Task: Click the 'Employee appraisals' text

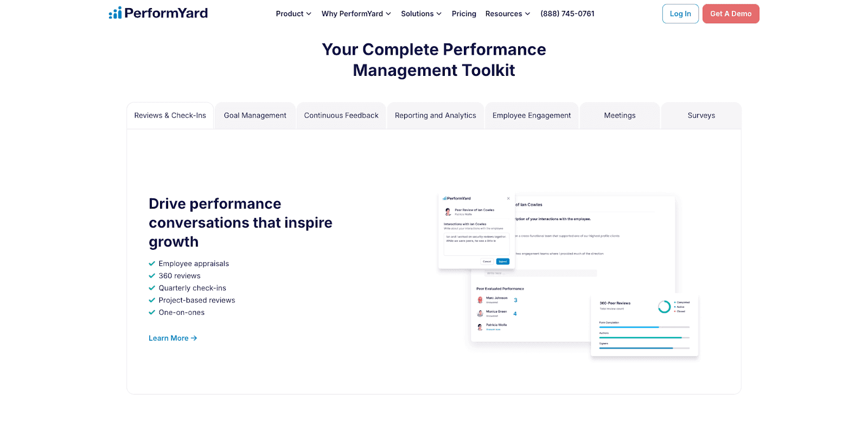Action: tap(194, 264)
